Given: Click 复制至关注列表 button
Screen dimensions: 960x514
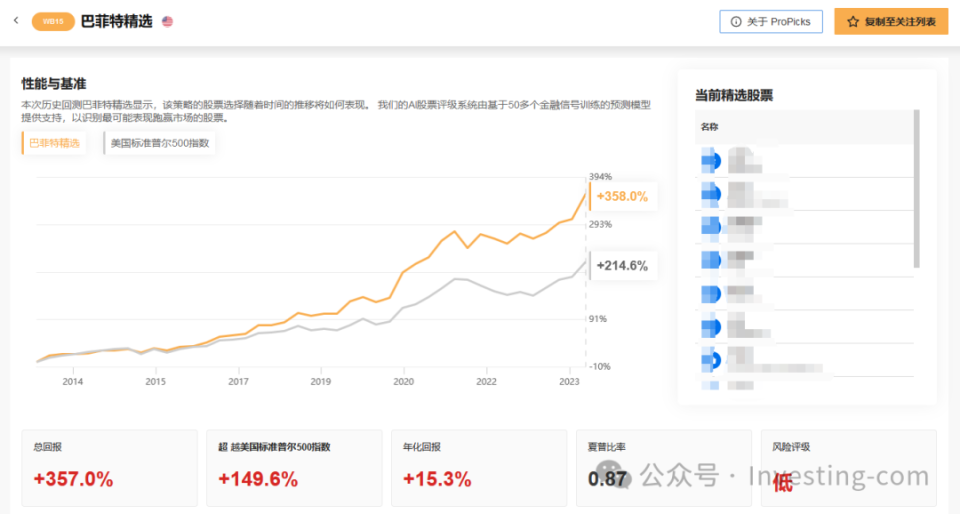Looking at the screenshot, I should tap(891, 21).
